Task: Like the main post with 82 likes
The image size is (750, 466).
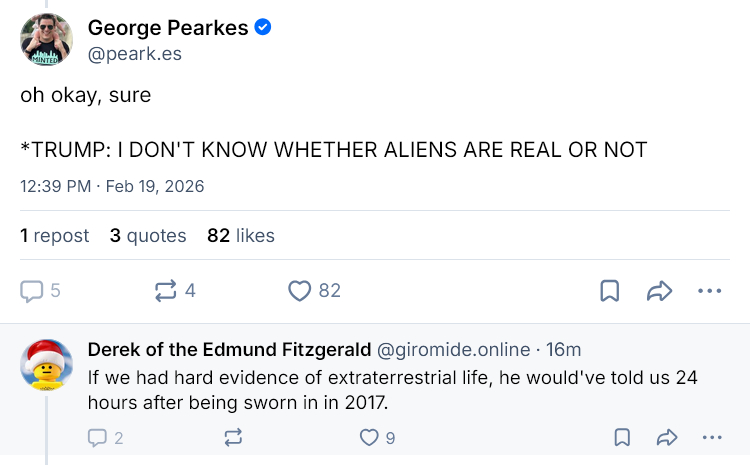Action: (x=299, y=291)
